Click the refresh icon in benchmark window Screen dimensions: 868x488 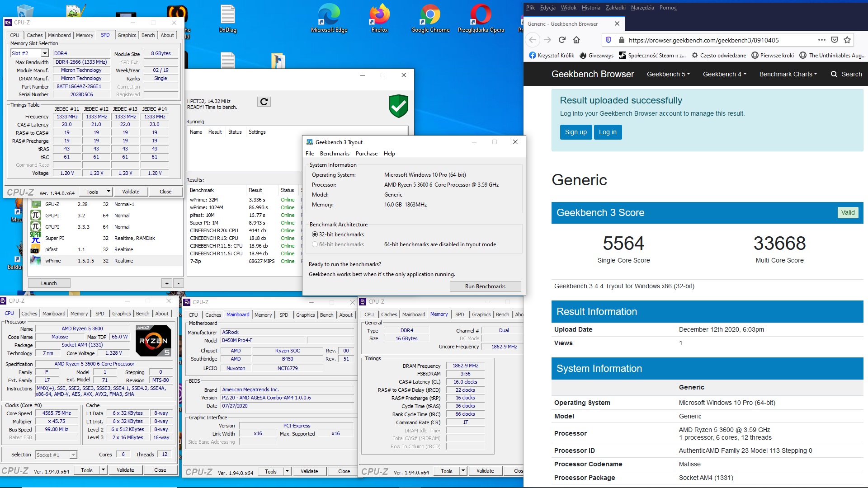click(264, 102)
